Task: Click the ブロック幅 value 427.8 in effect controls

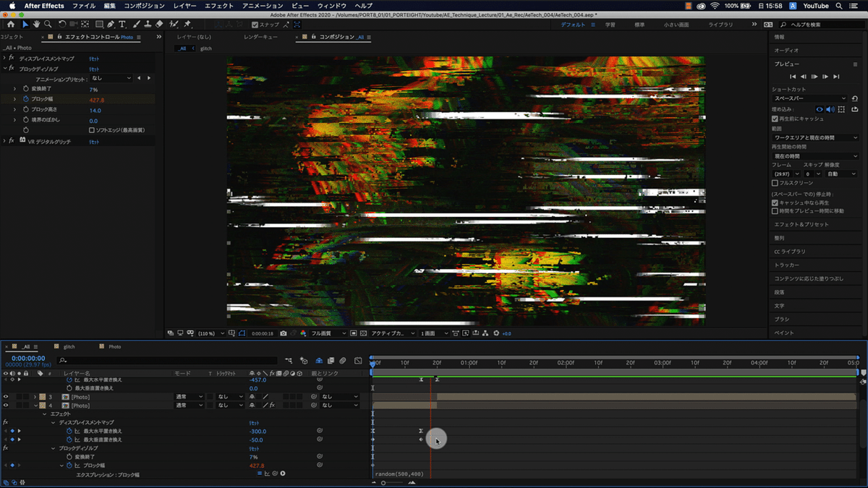Action: click(97, 100)
